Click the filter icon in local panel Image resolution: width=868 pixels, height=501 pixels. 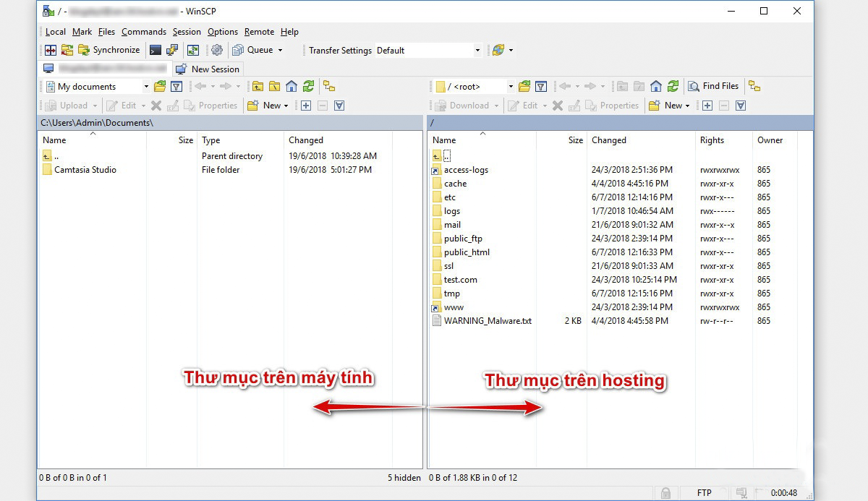click(x=176, y=86)
